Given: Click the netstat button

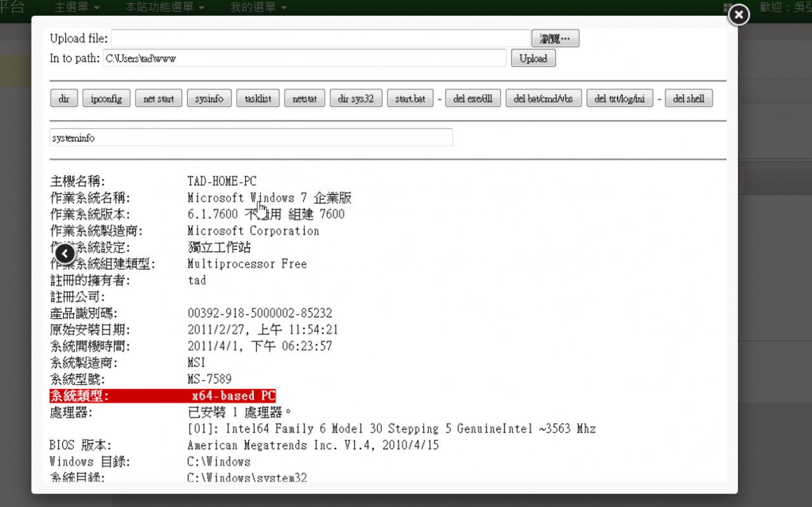Looking at the screenshot, I should pos(304,98).
